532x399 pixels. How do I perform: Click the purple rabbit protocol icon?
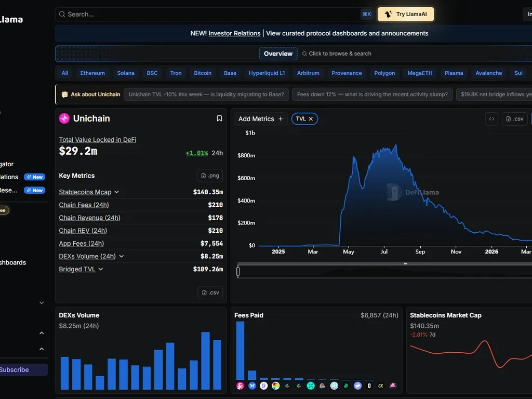click(357, 386)
